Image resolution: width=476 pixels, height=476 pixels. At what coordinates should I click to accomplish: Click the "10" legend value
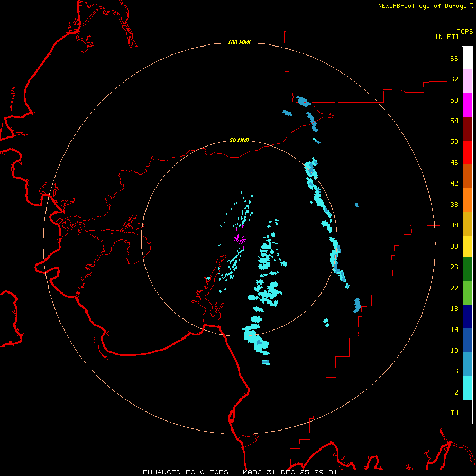[454, 351]
